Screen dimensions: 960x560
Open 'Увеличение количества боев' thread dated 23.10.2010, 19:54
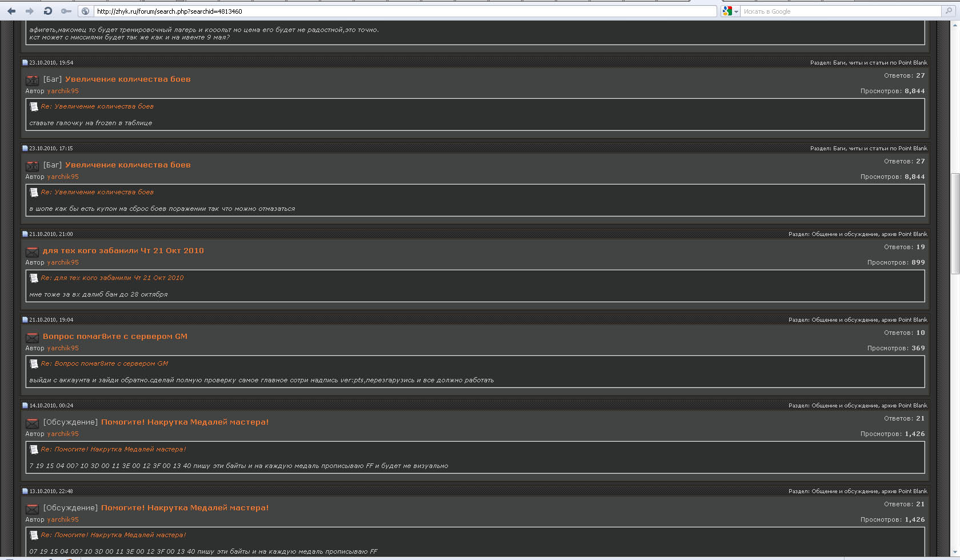(x=127, y=79)
